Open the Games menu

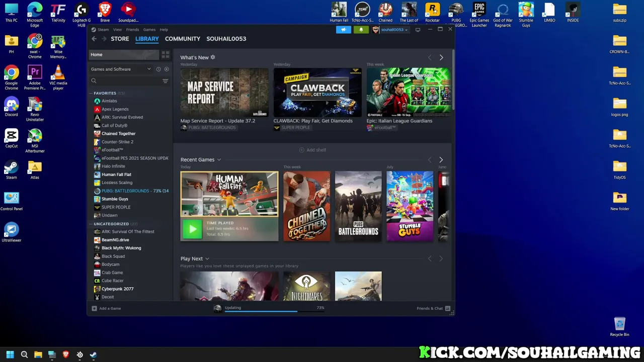point(149,30)
